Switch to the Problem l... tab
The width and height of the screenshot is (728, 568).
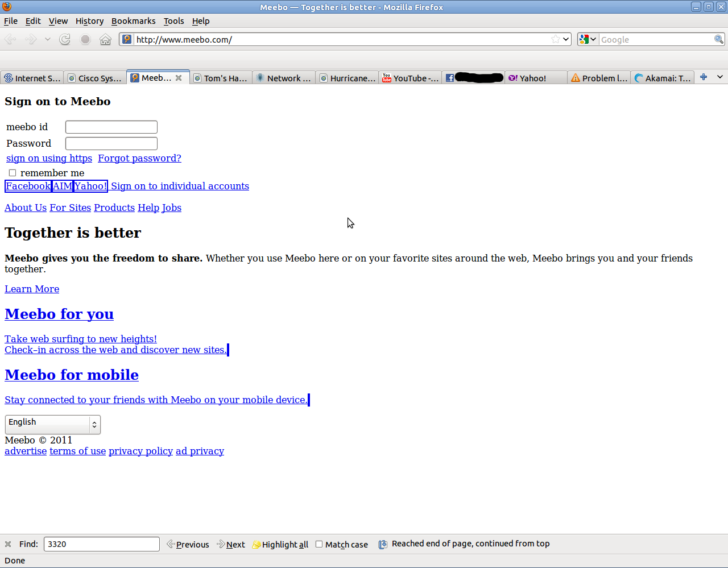(x=599, y=78)
